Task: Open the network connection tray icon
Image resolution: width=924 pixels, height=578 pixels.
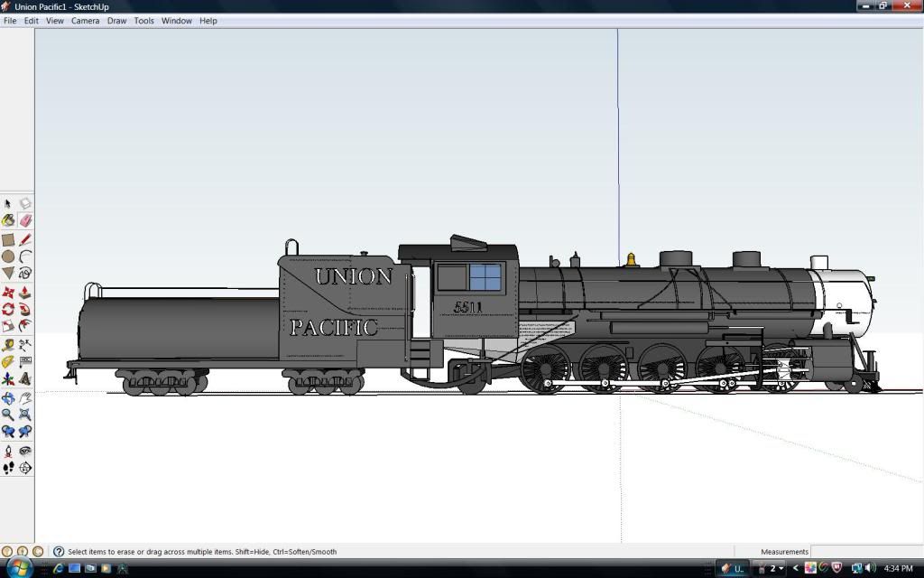Action: pos(857,569)
